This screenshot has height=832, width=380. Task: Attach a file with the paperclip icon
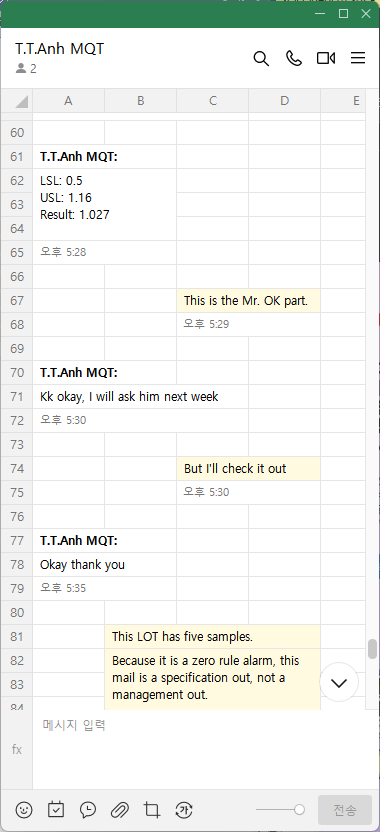[x=119, y=810]
